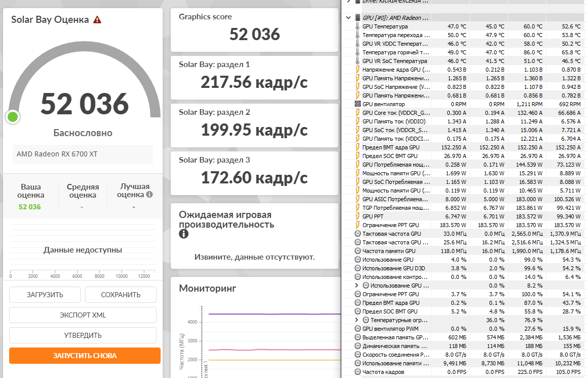Click the 225.0 FPS maximum value cell
The width and height of the screenshot is (588, 378).
coord(530,371)
